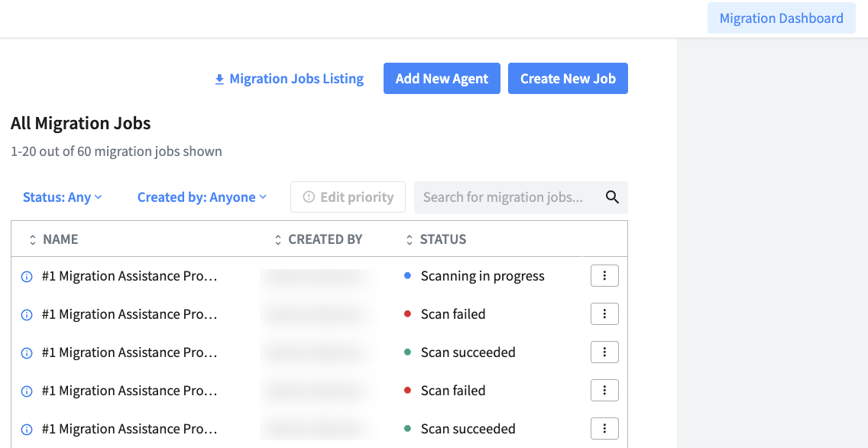
Task: Click the chevron next to Status: Any
Action: (99, 197)
